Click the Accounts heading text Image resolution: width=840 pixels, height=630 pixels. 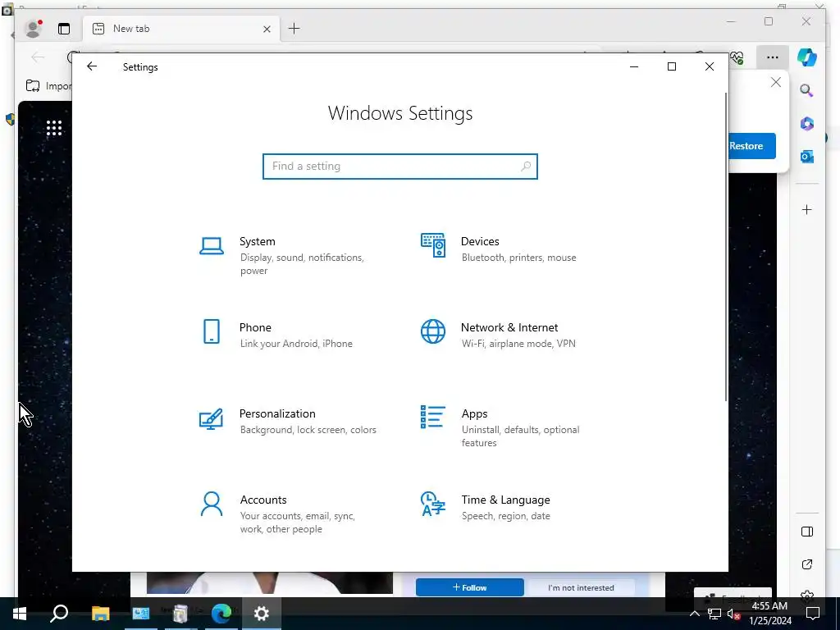click(263, 500)
